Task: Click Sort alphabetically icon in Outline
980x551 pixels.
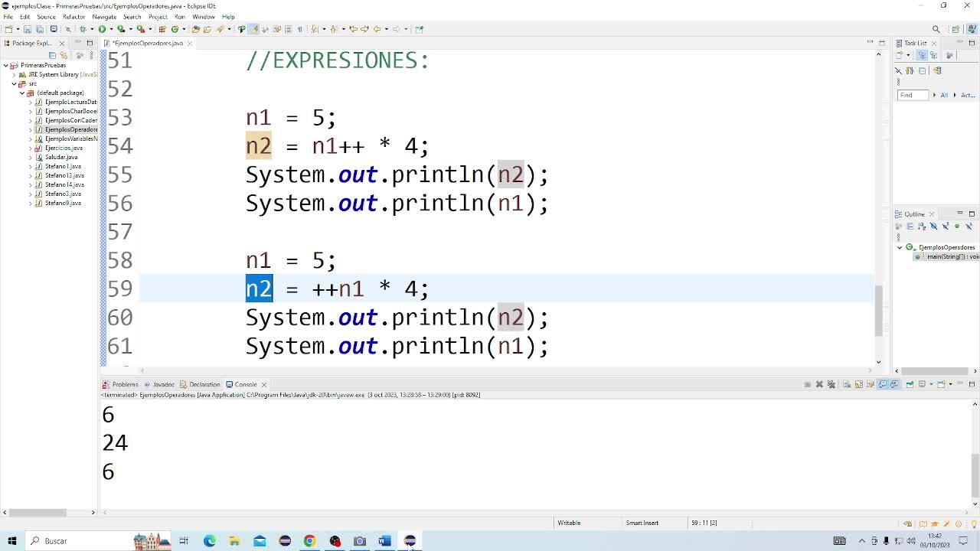Action: [x=922, y=226]
